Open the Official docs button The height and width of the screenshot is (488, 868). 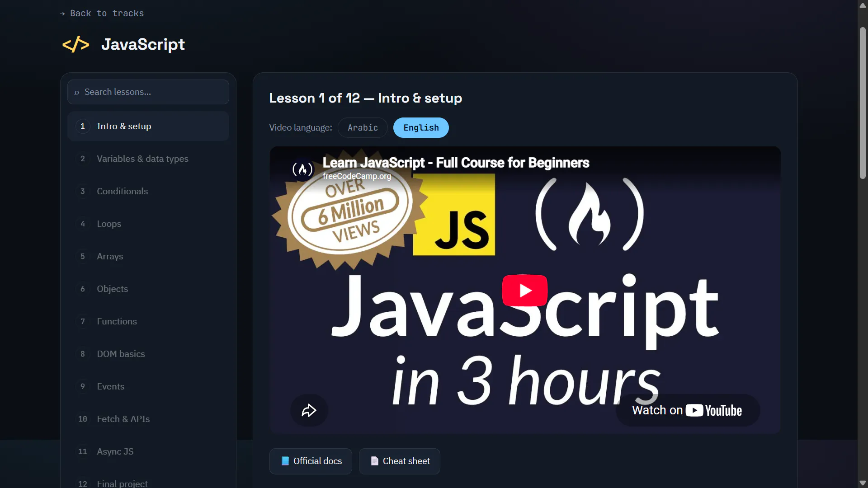pyautogui.click(x=311, y=461)
